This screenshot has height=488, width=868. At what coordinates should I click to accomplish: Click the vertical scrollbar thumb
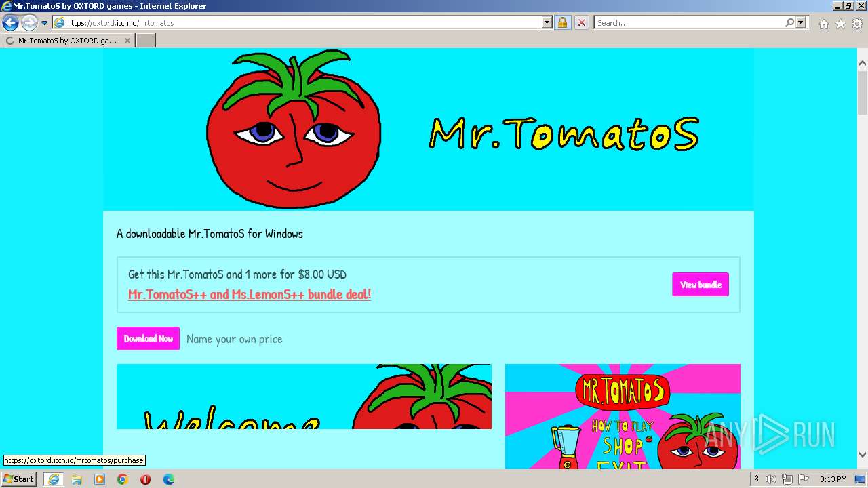coord(863,93)
